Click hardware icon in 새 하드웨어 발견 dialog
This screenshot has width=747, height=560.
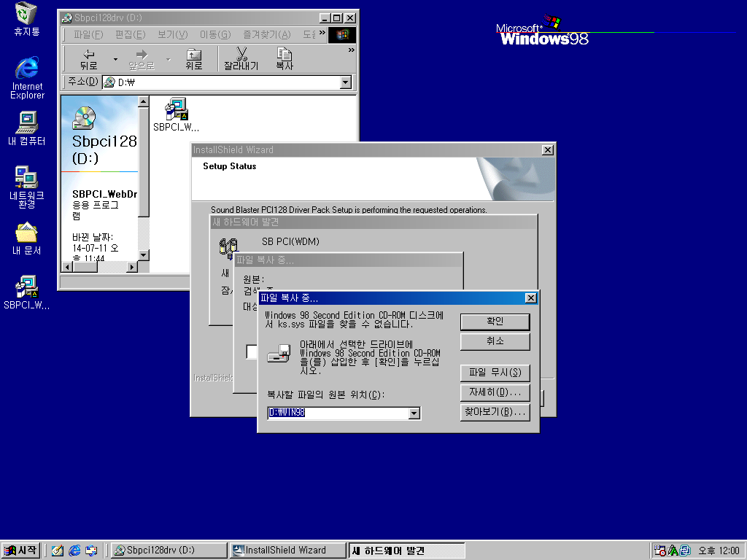(x=228, y=247)
